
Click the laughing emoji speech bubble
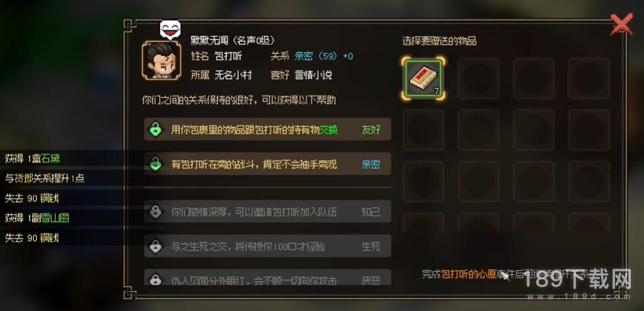[170, 30]
